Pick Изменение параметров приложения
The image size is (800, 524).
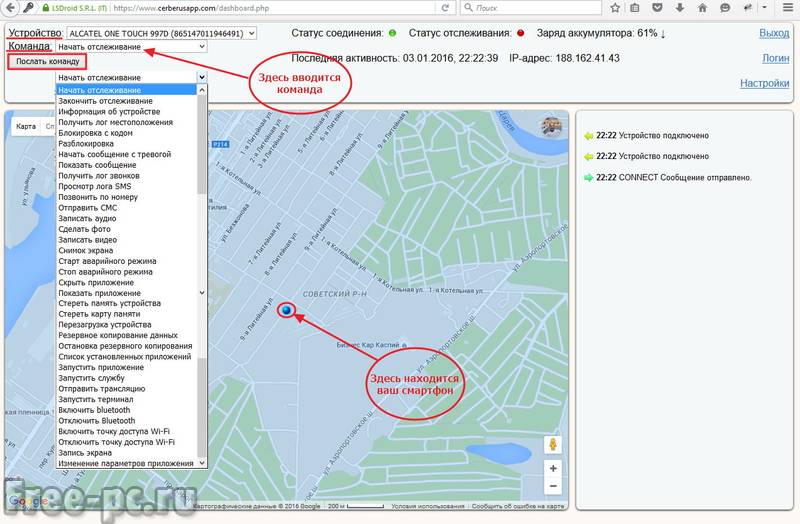click(126, 463)
